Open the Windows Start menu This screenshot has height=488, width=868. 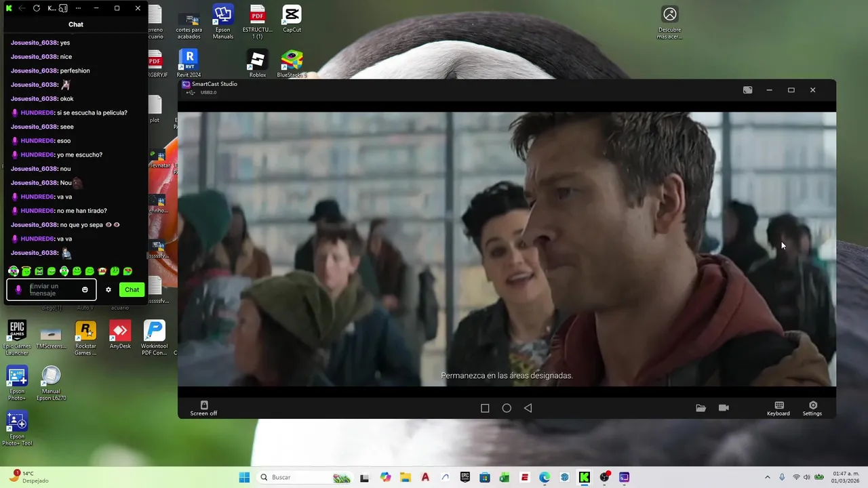244,477
